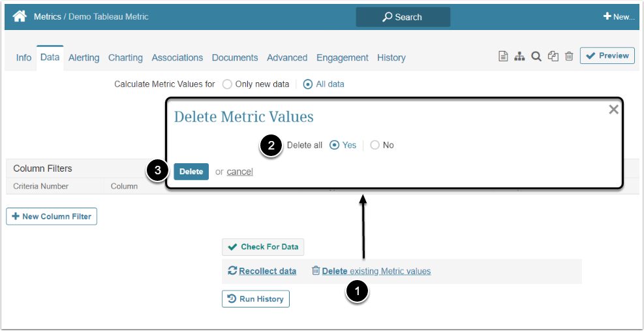
Task: Click the cancel link in dialog
Action: pyautogui.click(x=239, y=172)
